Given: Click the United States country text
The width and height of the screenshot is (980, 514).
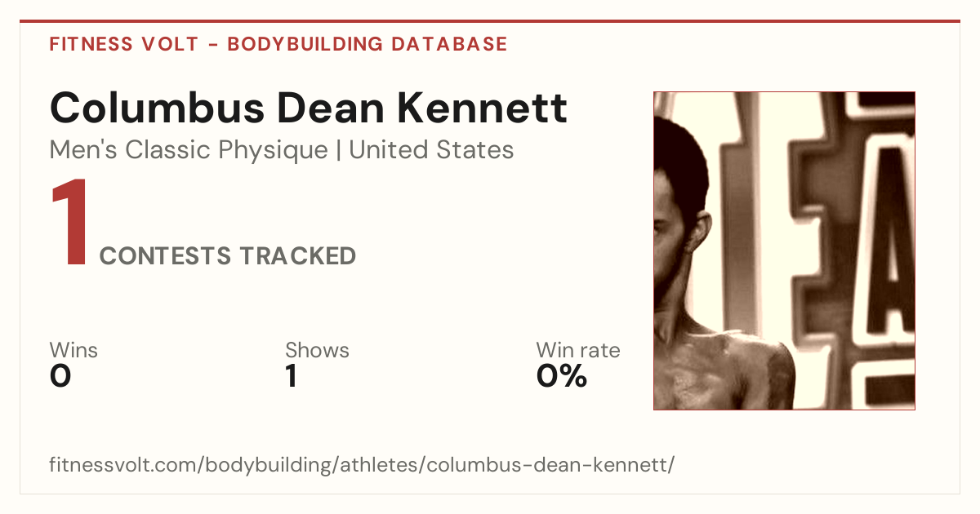Looking at the screenshot, I should tap(431, 150).
